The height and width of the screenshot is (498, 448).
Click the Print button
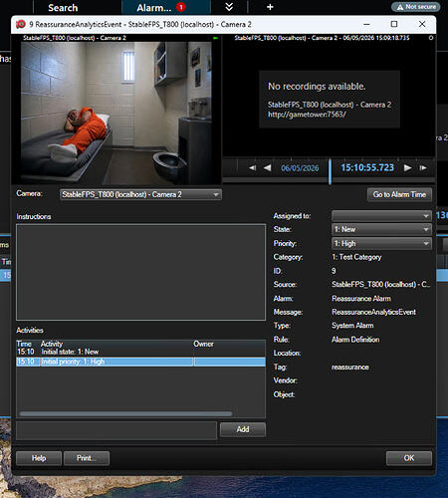tap(87, 458)
